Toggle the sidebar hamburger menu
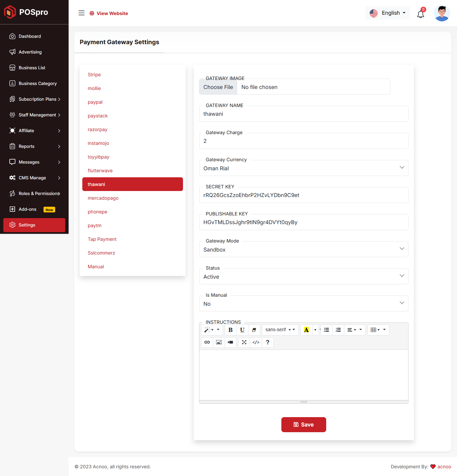457x476 pixels. click(x=82, y=13)
